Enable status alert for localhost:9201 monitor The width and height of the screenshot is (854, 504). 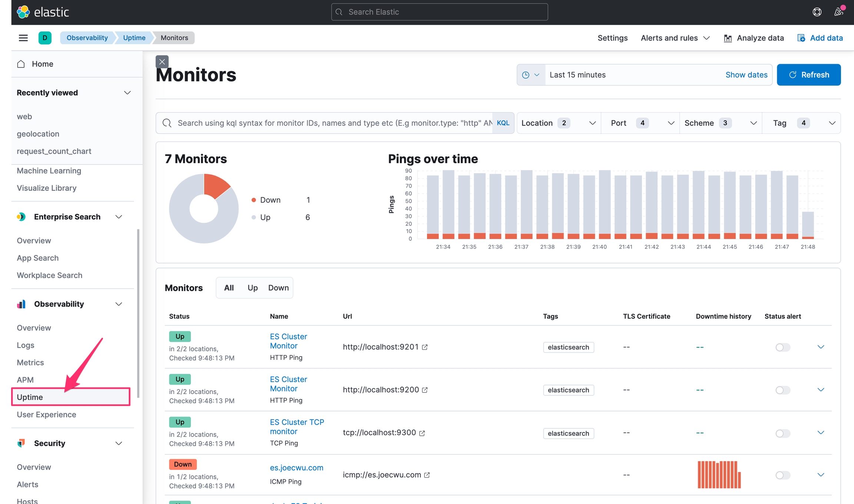pyautogui.click(x=782, y=347)
